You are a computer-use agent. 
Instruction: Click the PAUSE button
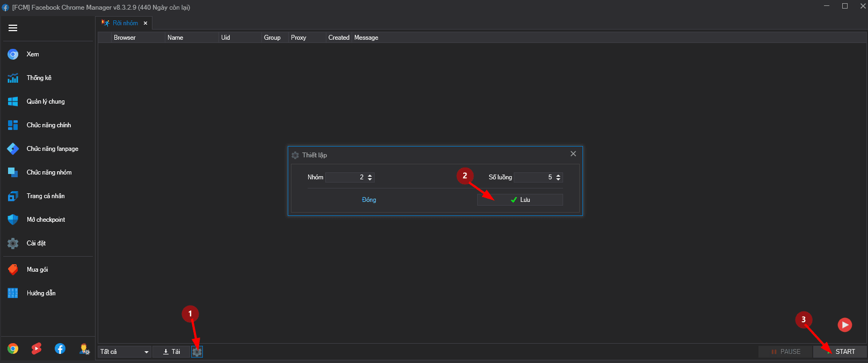[x=785, y=352]
